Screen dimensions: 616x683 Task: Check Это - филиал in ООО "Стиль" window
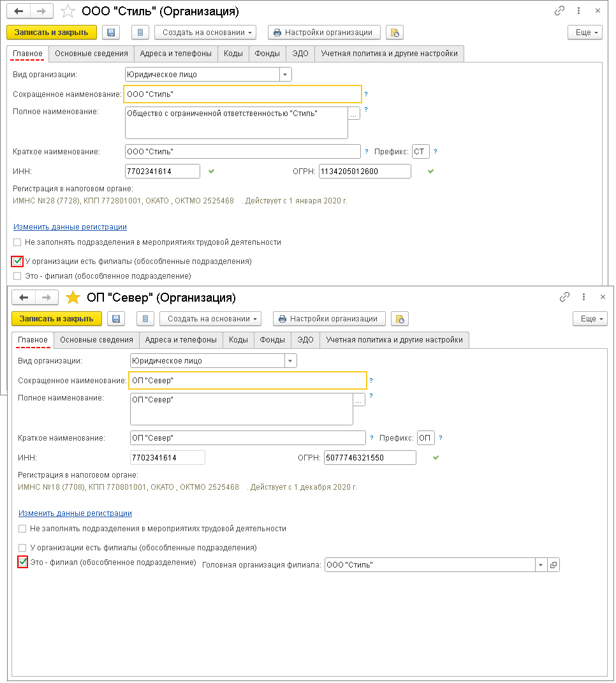(17, 276)
